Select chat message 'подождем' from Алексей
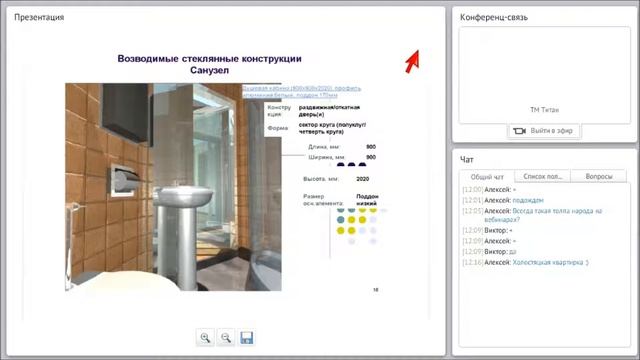This screenshot has width=640, height=360. [528, 200]
